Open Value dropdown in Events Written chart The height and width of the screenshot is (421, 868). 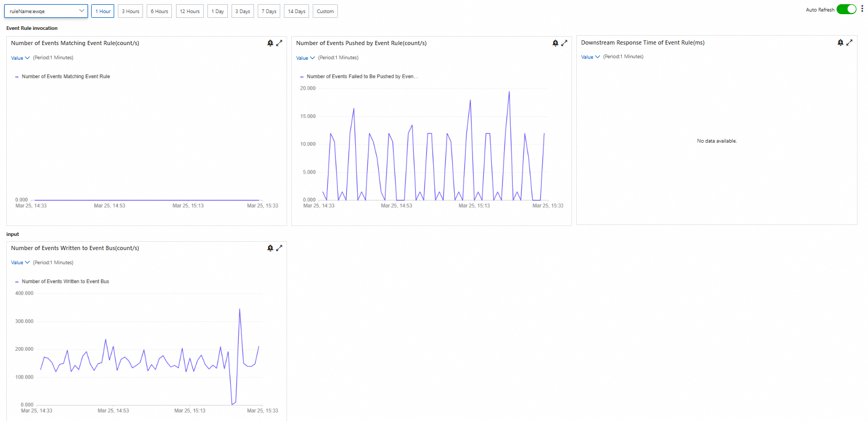click(x=20, y=263)
